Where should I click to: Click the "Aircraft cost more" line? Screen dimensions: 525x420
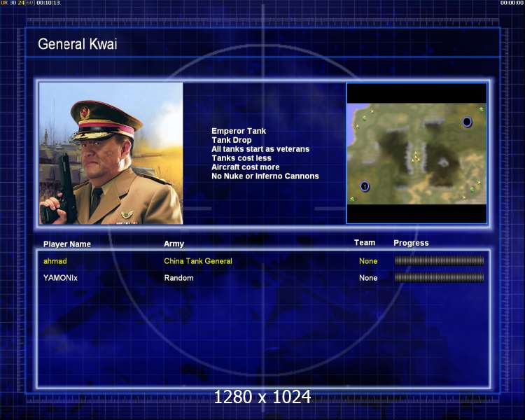click(246, 167)
